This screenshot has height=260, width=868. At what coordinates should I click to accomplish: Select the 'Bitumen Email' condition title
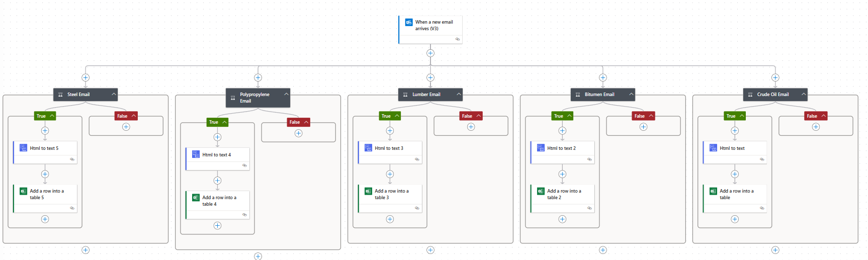click(x=599, y=95)
